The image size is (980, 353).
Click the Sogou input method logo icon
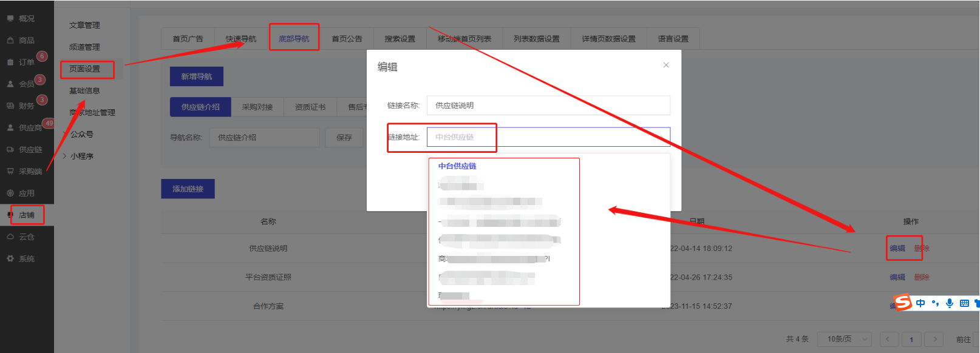[x=903, y=302]
